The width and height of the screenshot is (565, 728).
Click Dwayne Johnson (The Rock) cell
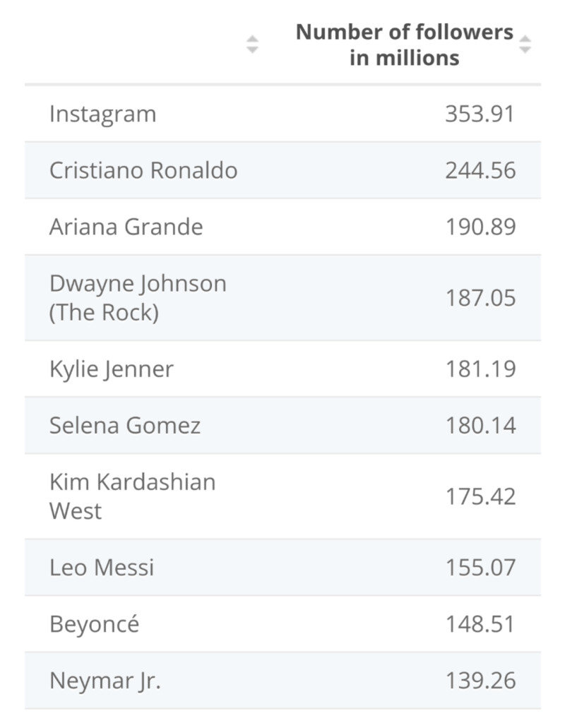pyautogui.click(x=138, y=298)
